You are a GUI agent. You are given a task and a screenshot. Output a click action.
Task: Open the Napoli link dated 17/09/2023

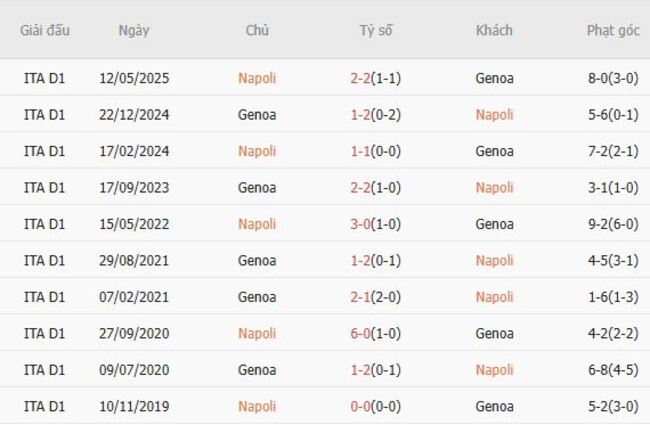[494, 187]
